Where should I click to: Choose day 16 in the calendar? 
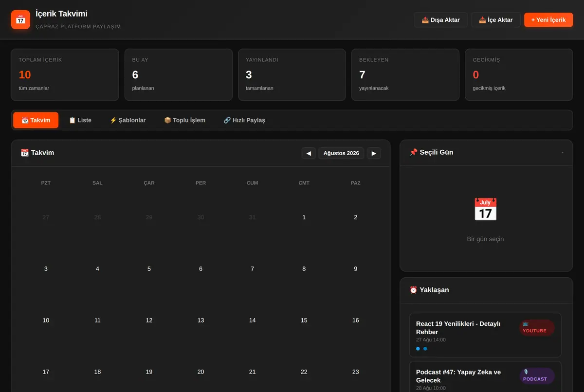click(x=356, y=321)
